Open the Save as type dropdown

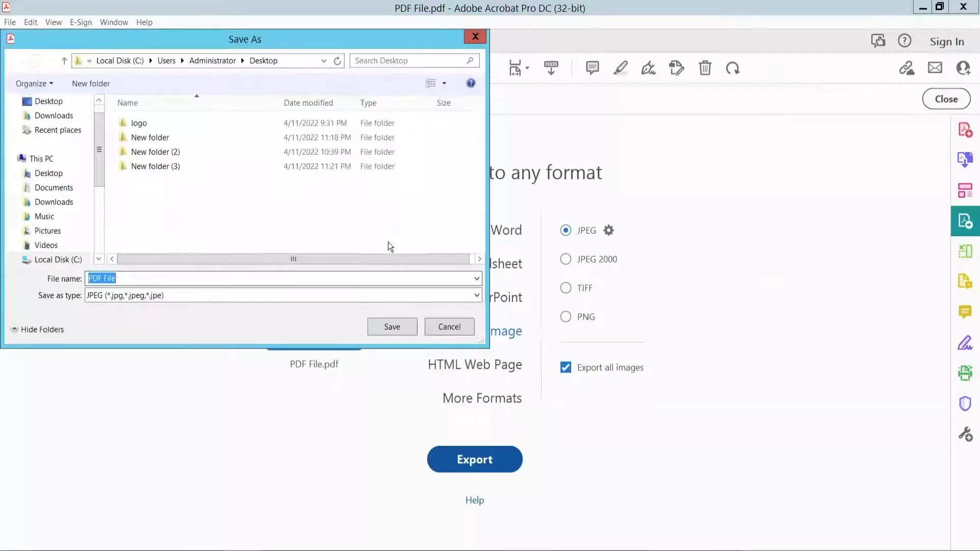pyautogui.click(x=476, y=295)
